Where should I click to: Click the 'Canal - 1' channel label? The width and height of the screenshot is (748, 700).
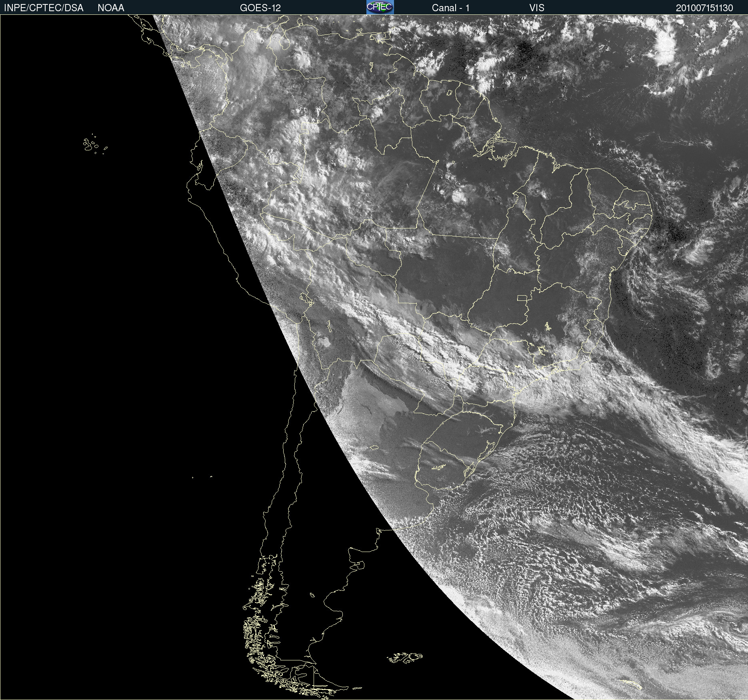point(451,8)
